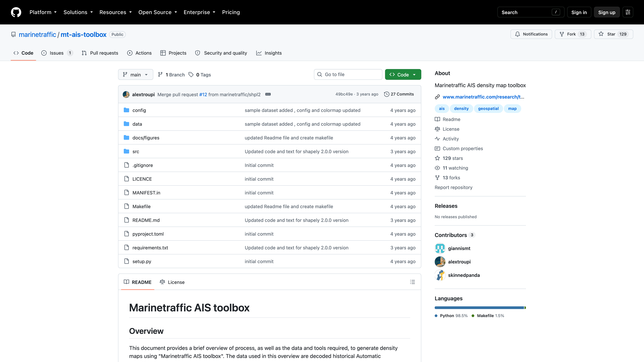Open the appearance settings icon in header

[628, 12]
